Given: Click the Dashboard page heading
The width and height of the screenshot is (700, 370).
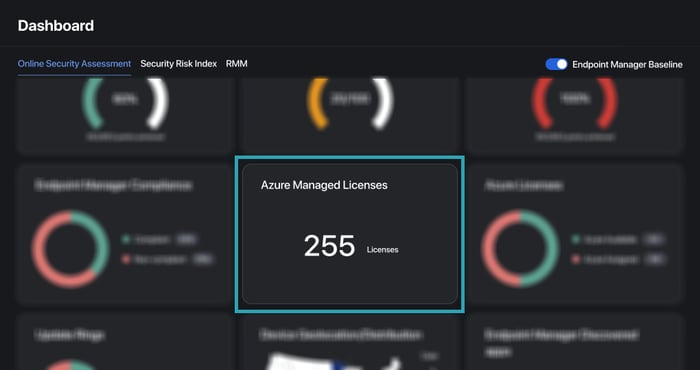Looking at the screenshot, I should (56, 25).
